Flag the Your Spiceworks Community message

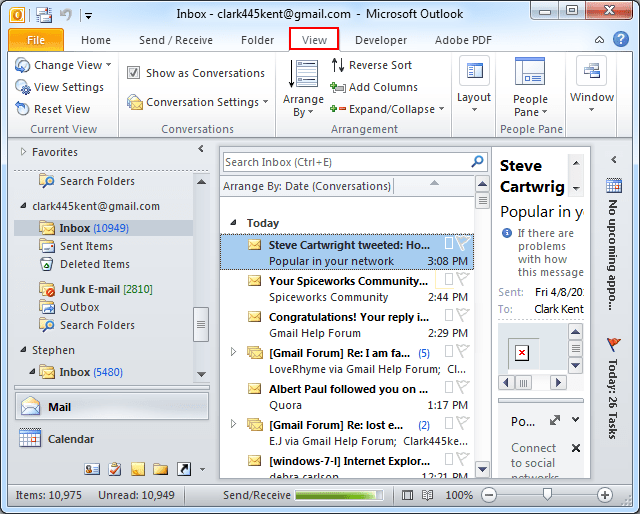pos(463,279)
